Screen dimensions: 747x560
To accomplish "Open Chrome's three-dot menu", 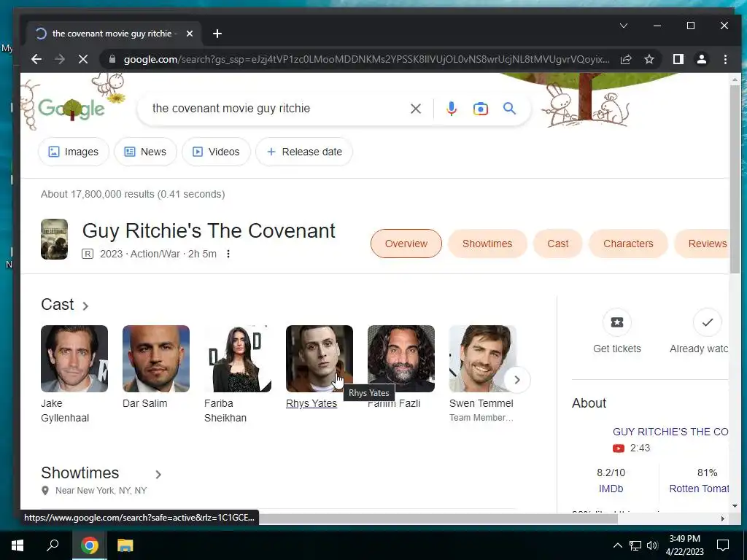I will 725,59.
